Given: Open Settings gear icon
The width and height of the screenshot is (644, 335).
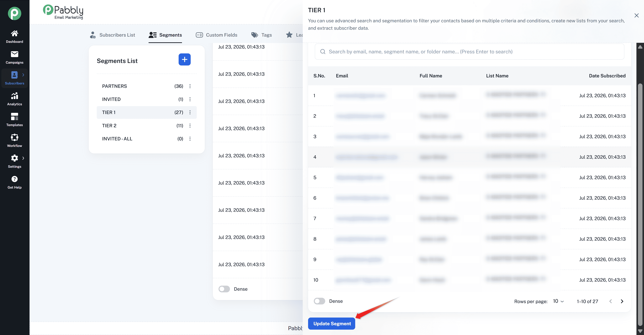Looking at the screenshot, I should (x=14, y=158).
